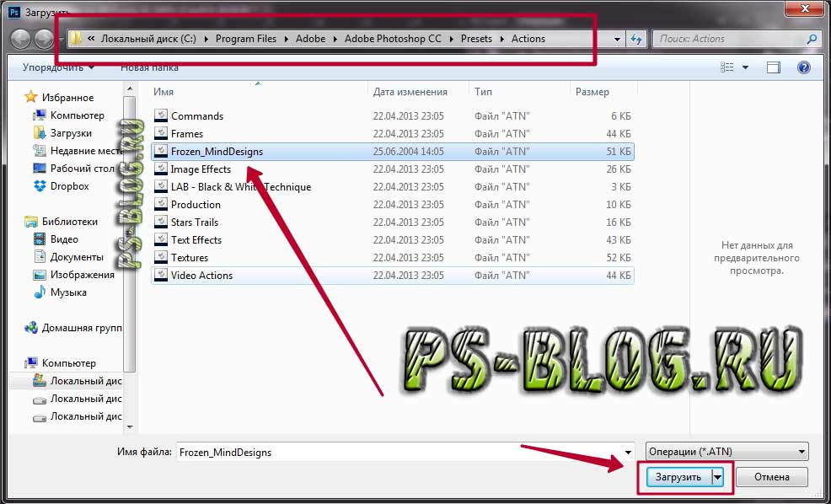Click the refresh button beside address bar
The width and height of the screenshot is (831, 504).
(636, 39)
